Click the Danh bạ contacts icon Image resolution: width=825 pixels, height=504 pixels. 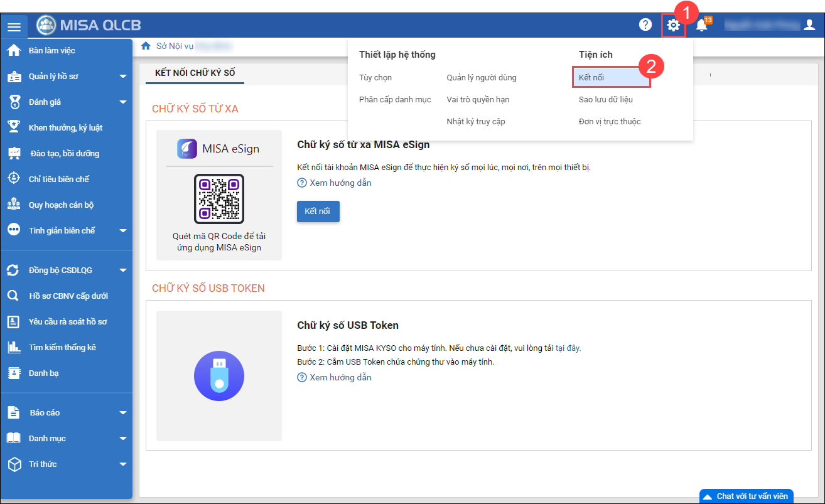point(13,373)
